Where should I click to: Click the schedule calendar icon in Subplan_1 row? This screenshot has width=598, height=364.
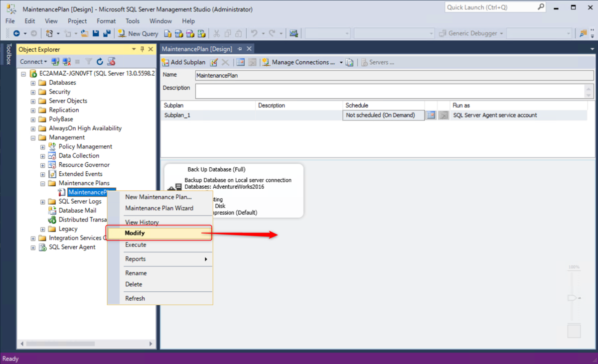coord(431,115)
